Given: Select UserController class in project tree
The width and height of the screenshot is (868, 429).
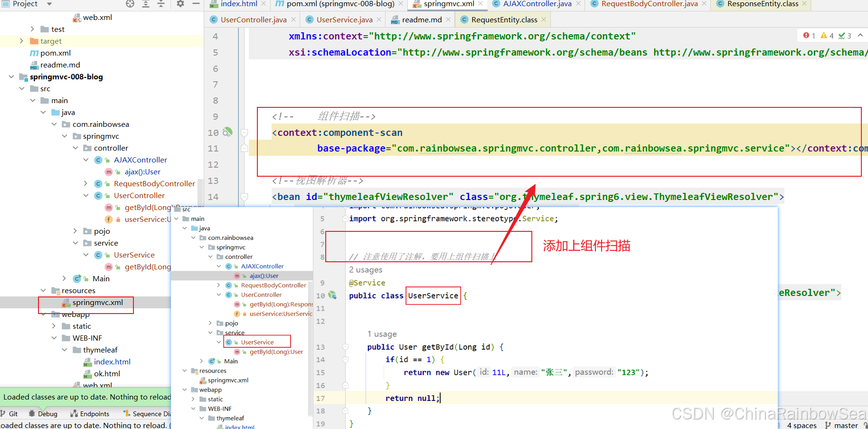Looking at the screenshot, I should [139, 195].
